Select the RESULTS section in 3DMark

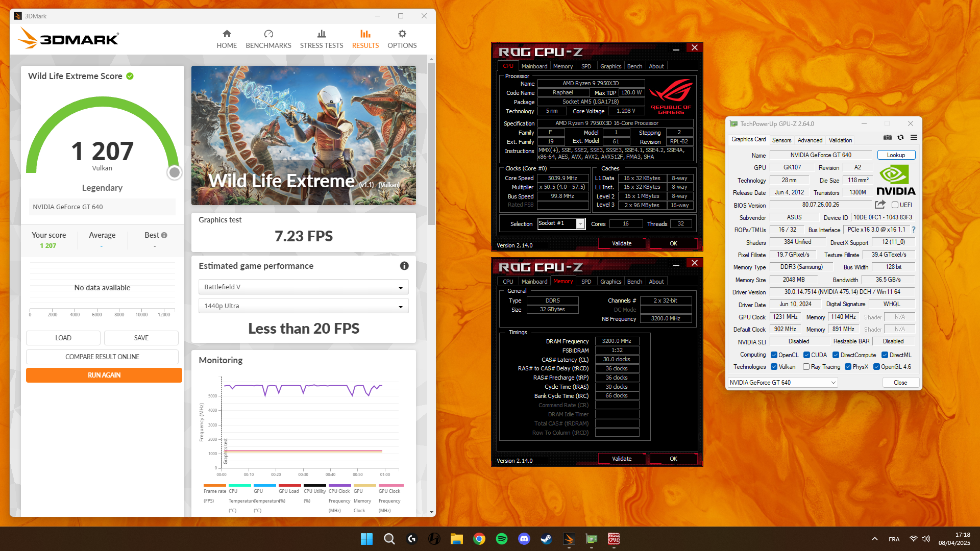coord(365,39)
